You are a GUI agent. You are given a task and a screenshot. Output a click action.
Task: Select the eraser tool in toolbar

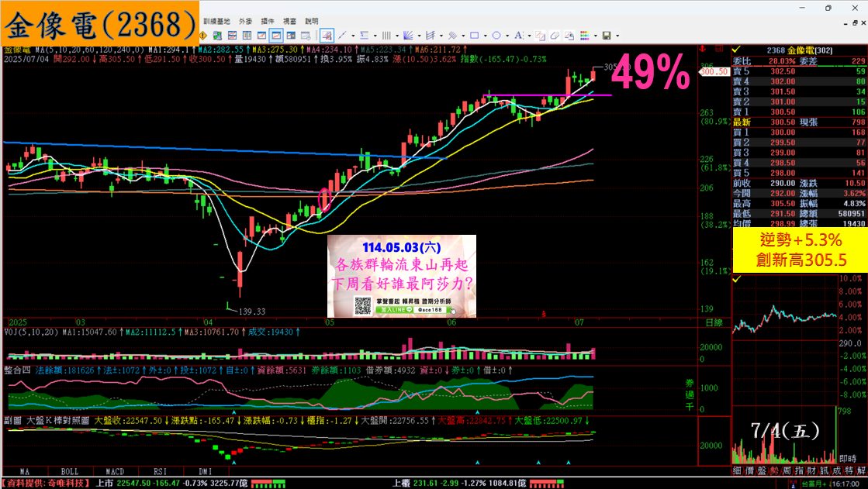(555, 36)
